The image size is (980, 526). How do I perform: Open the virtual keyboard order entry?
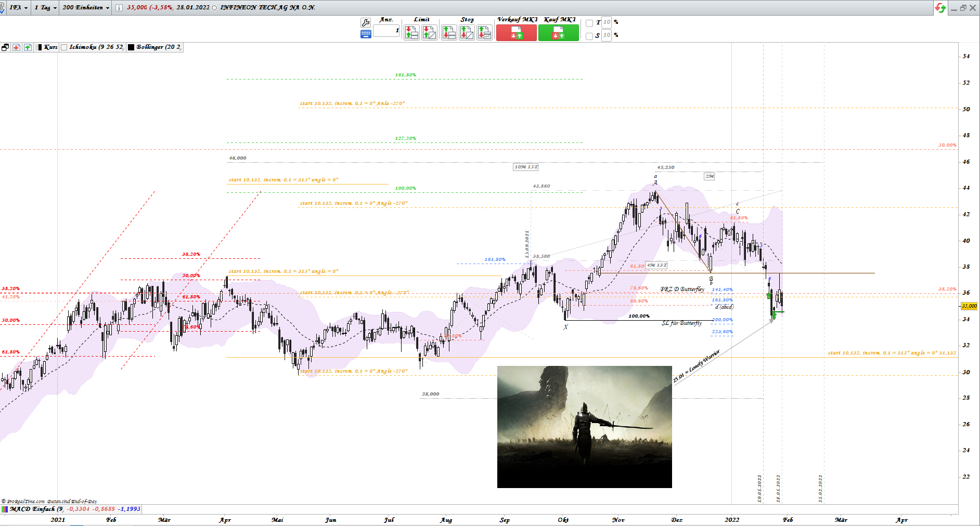coord(366,33)
